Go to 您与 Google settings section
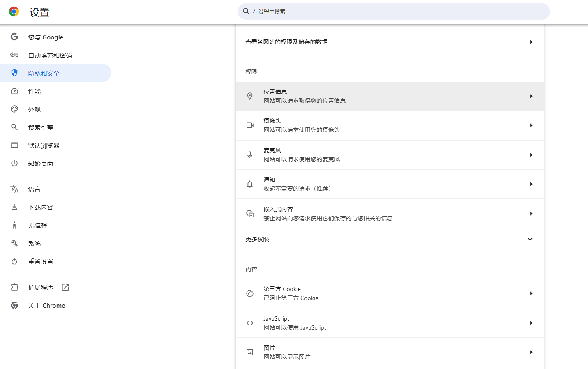588x369 pixels. point(55,37)
